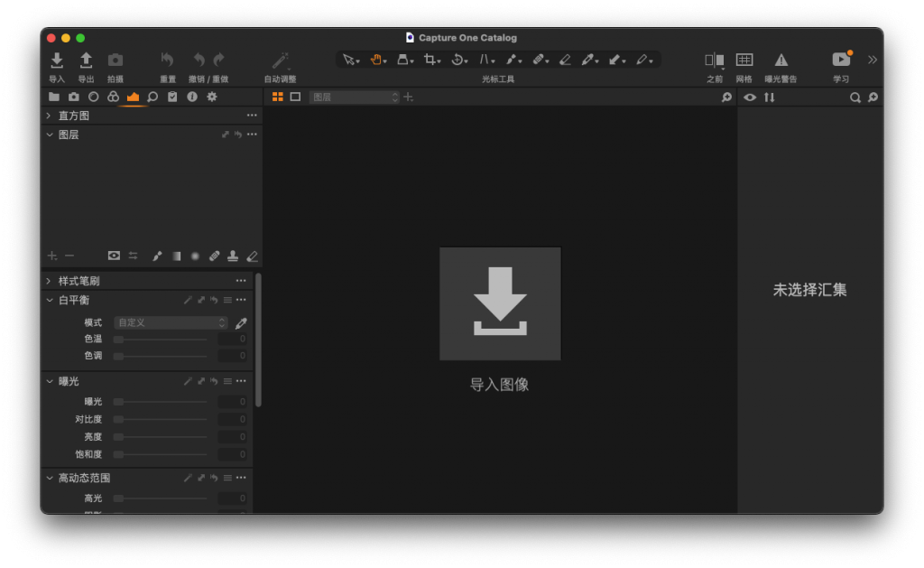This screenshot has height=568, width=924.
Task: Toggle the browser eye visibility icon
Action: click(750, 98)
